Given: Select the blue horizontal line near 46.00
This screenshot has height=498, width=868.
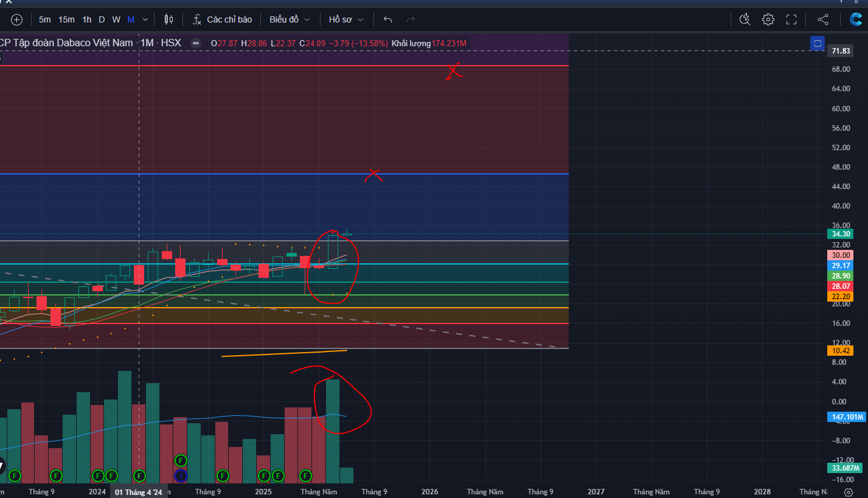Looking at the screenshot, I should point(284,174).
